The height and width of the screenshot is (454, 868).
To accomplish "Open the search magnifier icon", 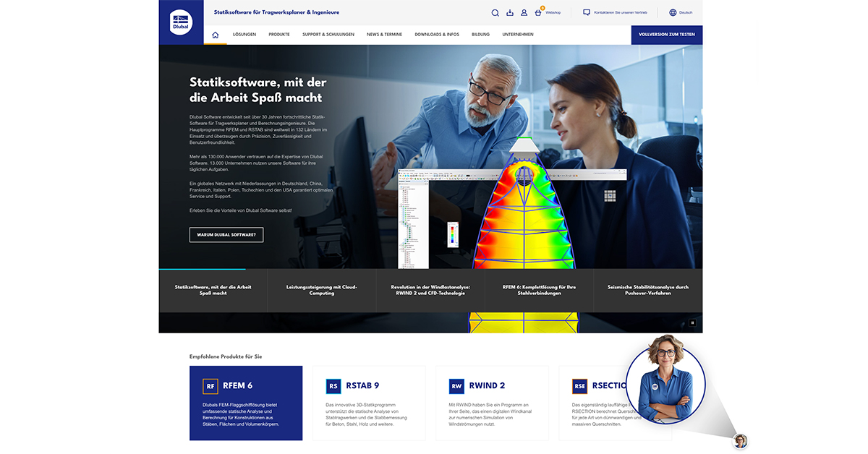I will (495, 12).
